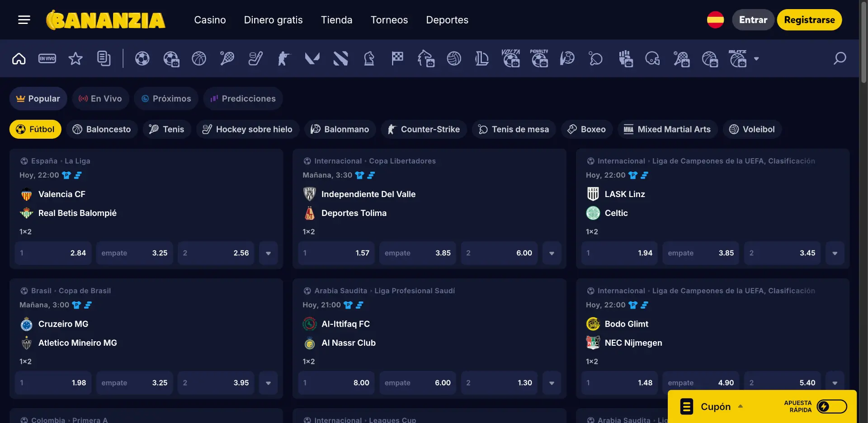Screen dimensions: 868x423
Task: Click the Registrarse button
Action: click(x=809, y=20)
